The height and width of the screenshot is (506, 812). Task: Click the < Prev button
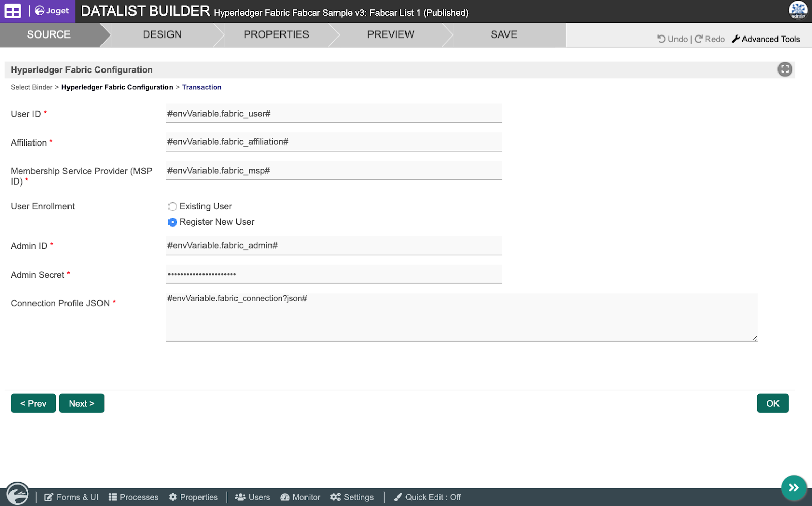[33, 403]
